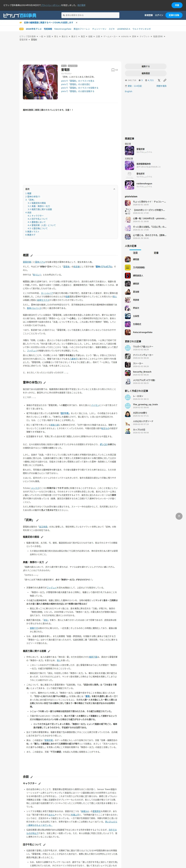Open the 呪術廻戦 trending tag
Image resolution: width=186 pixels, height=868 pixels.
click(48, 29)
